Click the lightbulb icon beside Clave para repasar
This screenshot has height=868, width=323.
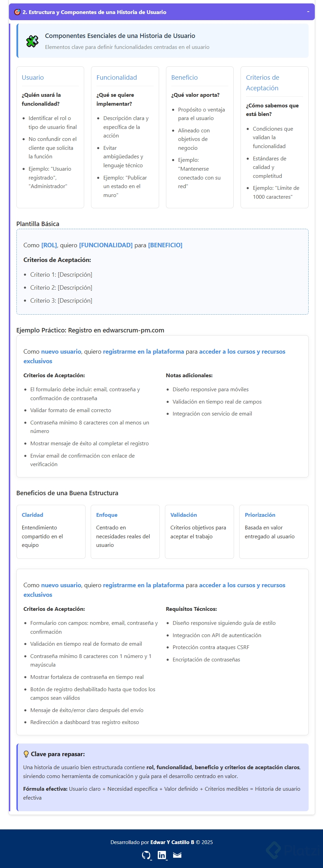coord(26,754)
